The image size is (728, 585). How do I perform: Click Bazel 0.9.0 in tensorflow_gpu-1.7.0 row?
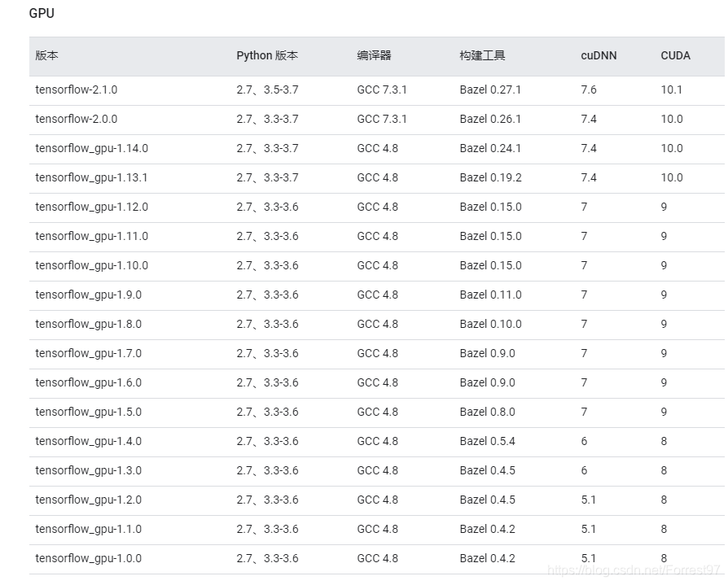[488, 352]
